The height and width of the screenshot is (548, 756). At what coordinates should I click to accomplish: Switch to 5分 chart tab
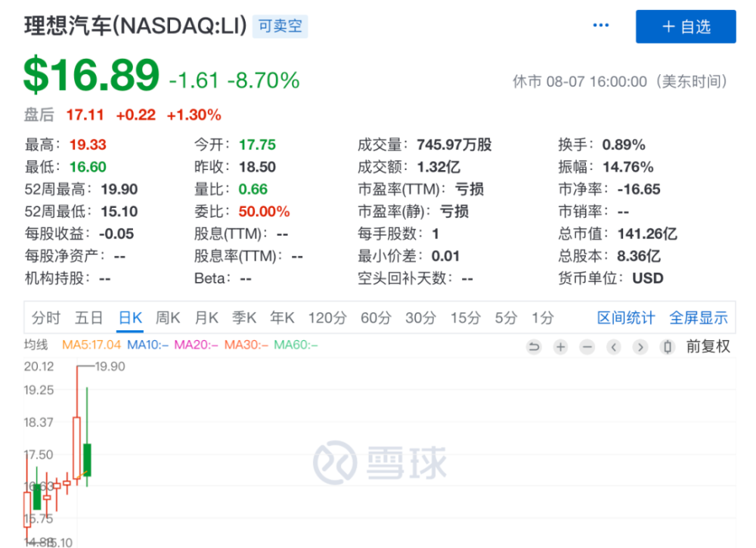point(506,318)
